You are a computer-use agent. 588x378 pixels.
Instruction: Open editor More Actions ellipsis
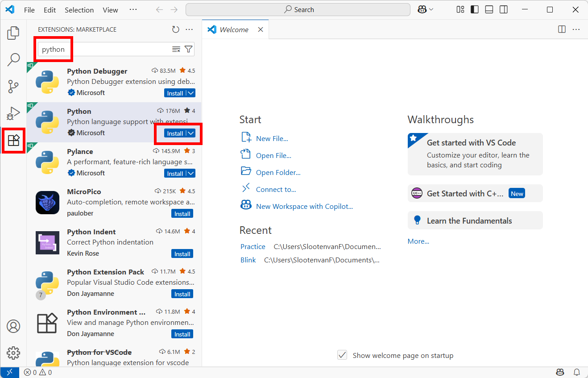[576, 29]
